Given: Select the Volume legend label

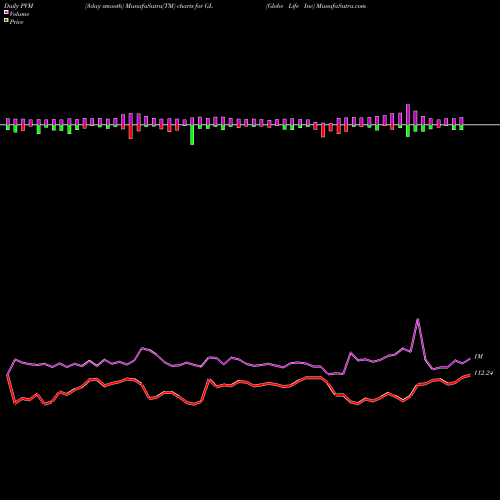Looking at the screenshot, I should (19, 14).
